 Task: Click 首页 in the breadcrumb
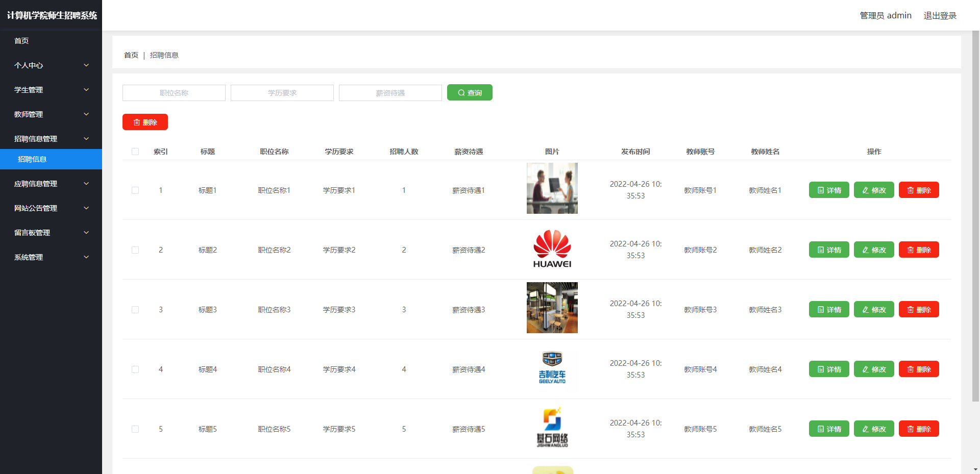(x=131, y=55)
